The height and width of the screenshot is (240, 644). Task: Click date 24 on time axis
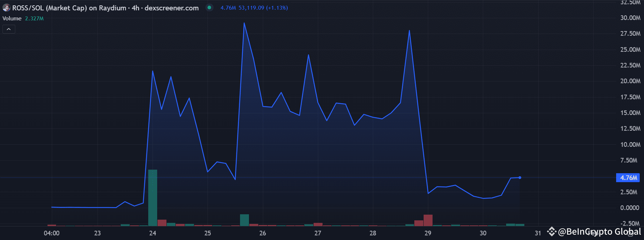(x=153, y=233)
